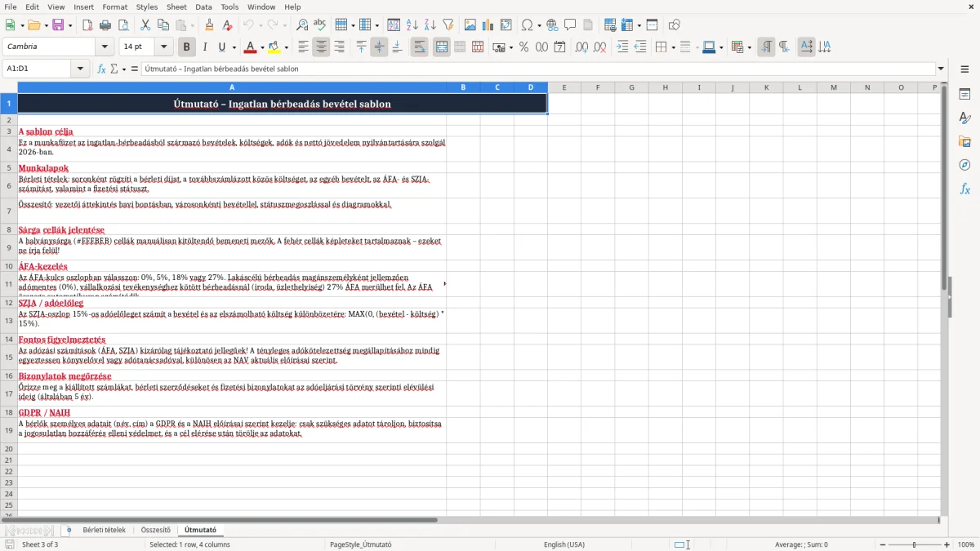Switch to the Összesítő sheet tab
Image resolution: width=980 pixels, height=551 pixels.
point(155,531)
